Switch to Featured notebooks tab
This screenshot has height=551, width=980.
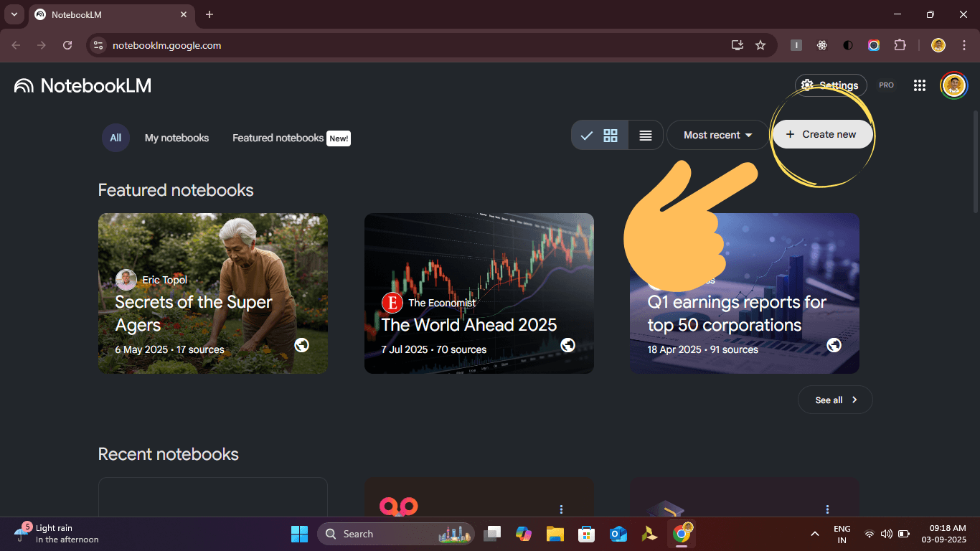tap(278, 138)
